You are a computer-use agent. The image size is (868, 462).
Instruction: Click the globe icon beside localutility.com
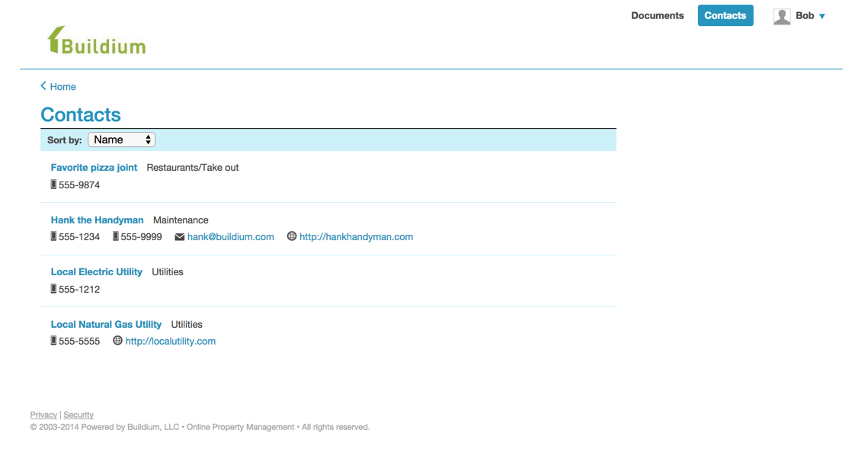[116, 341]
